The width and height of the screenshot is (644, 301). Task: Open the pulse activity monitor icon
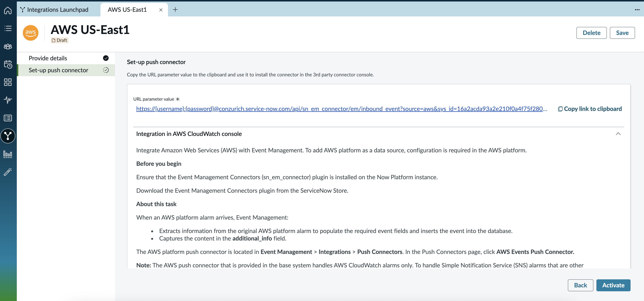[x=8, y=100]
